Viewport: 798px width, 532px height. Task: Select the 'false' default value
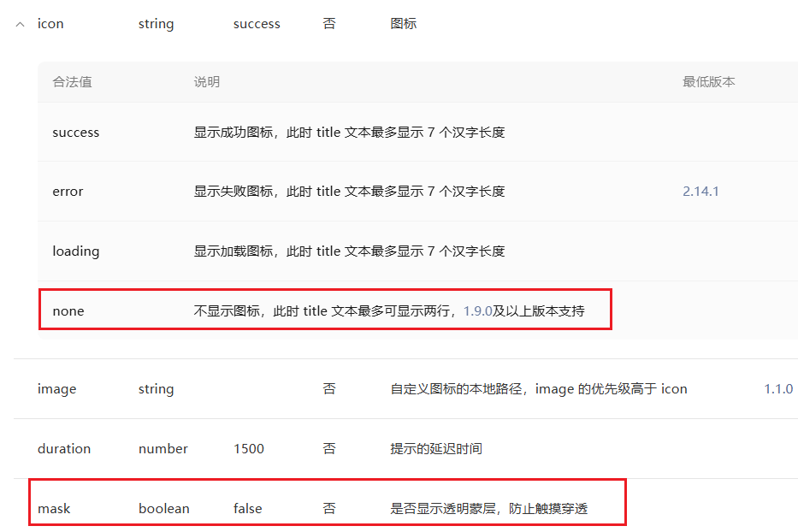point(247,509)
